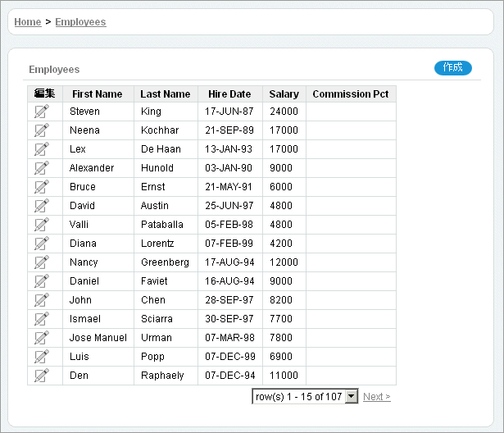Open edit icon for Nancy Greenberg
504x433 pixels.
tap(42, 262)
